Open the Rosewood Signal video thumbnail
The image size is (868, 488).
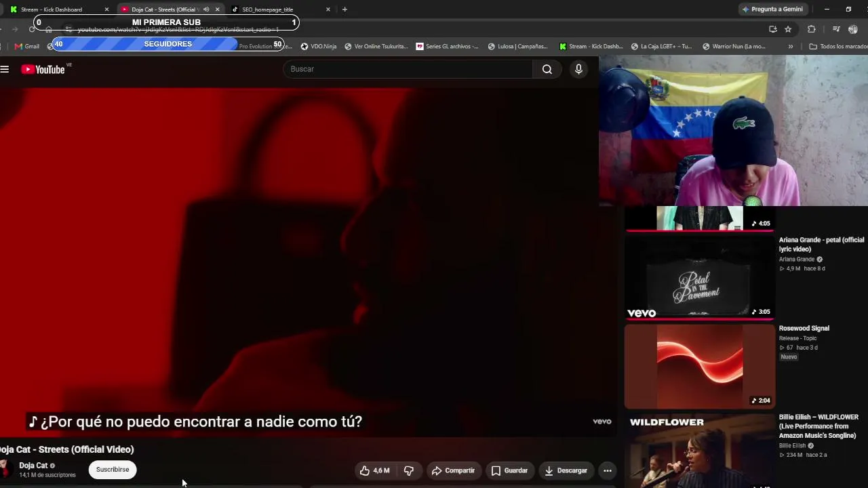(700, 366)
